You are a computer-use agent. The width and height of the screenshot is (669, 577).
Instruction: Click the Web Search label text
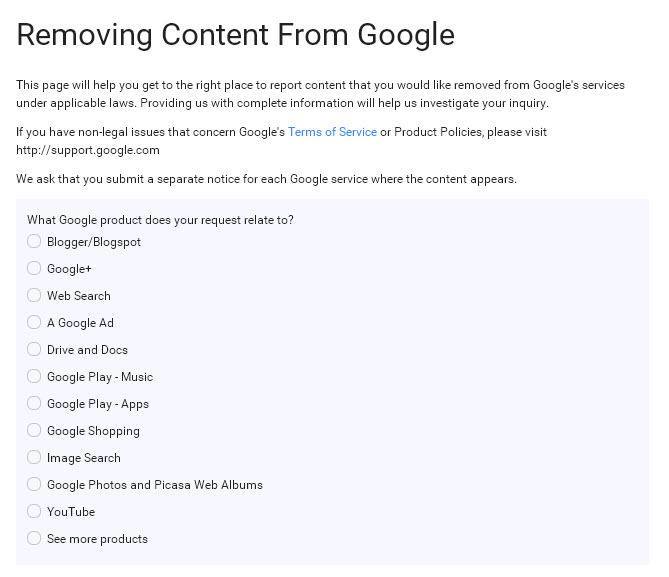79,296
